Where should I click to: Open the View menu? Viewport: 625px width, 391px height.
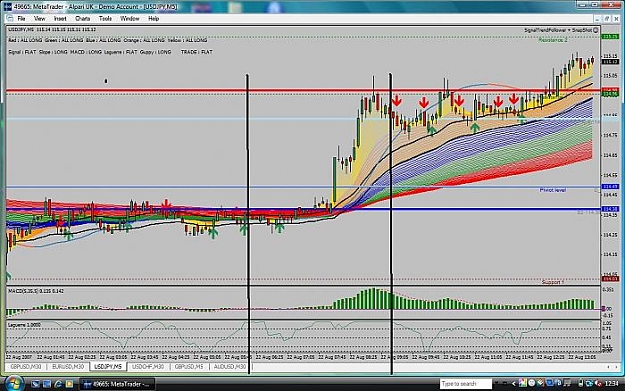[x=39, y=18]
